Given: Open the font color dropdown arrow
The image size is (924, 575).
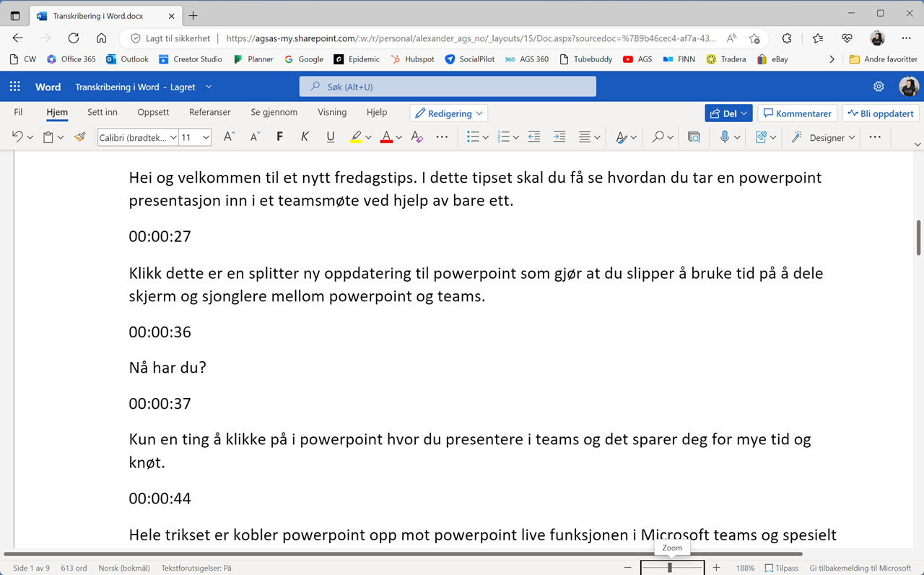Looking at the screenshot, I should pos(398,137).
